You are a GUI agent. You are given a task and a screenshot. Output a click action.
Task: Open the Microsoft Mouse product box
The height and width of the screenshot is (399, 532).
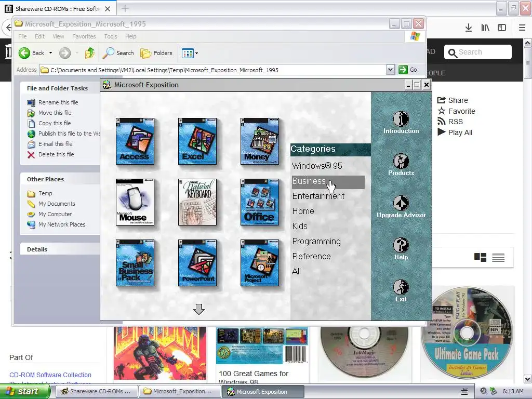[x=135, y=202]
